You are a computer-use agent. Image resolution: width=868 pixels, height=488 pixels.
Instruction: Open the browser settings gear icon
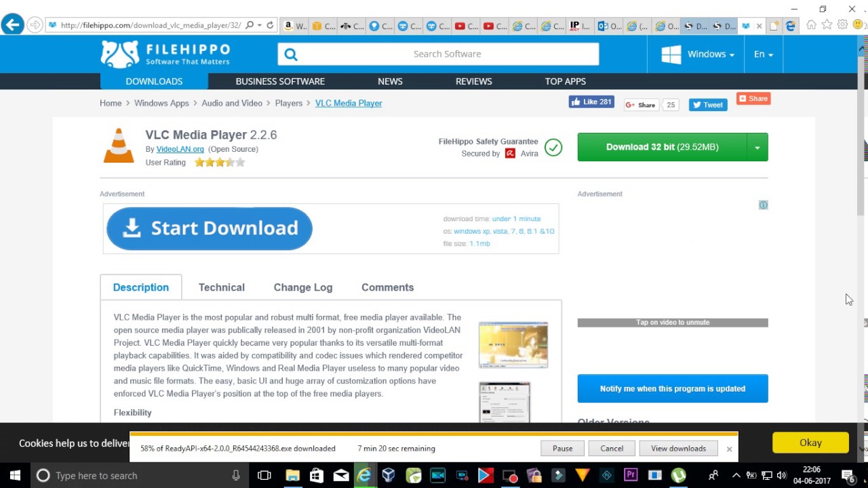coord(842,25)
